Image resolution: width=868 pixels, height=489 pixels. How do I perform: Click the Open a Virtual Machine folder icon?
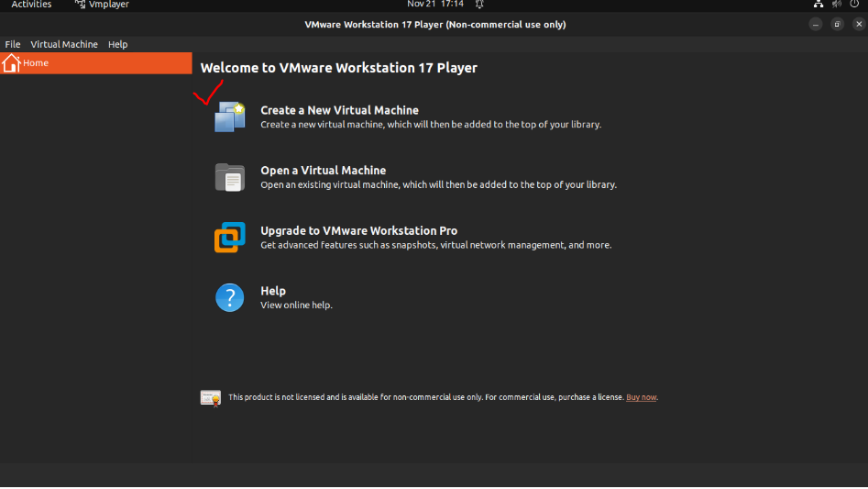coord(230,177)
